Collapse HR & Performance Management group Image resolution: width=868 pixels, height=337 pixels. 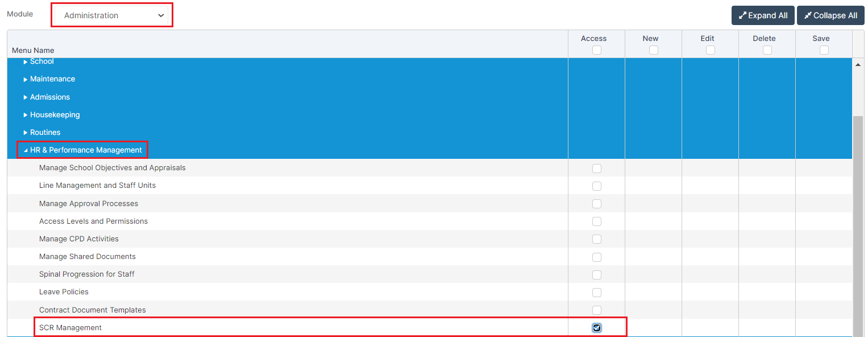(x=26, y=150)
